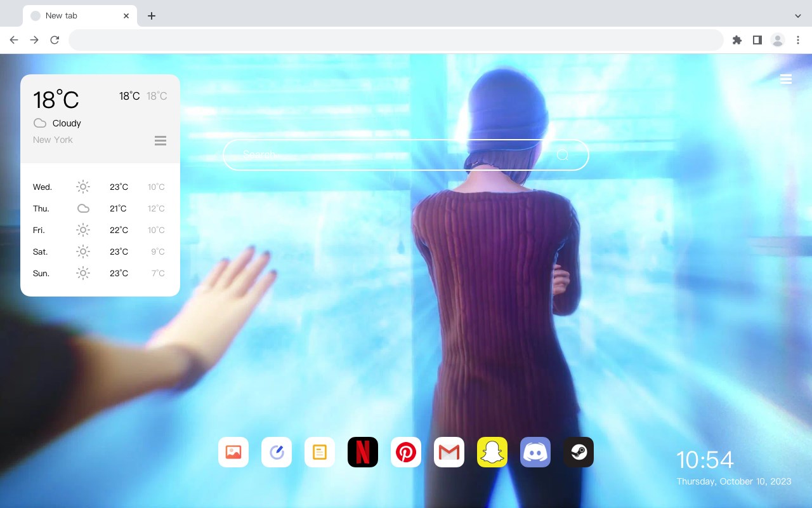Click the sun icon for Friday forecast
This screenshot has height=508, width=812.
click(83, 230)
